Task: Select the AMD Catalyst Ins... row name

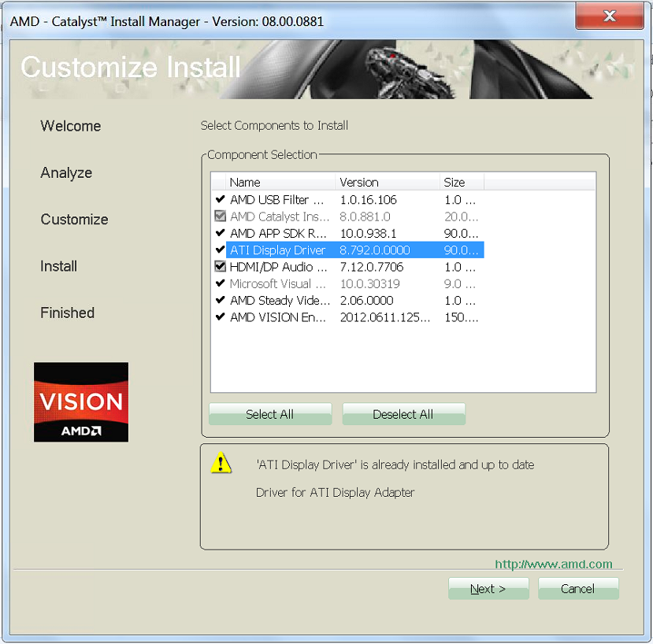Action: pyautogui.click(x=280, y=217)
